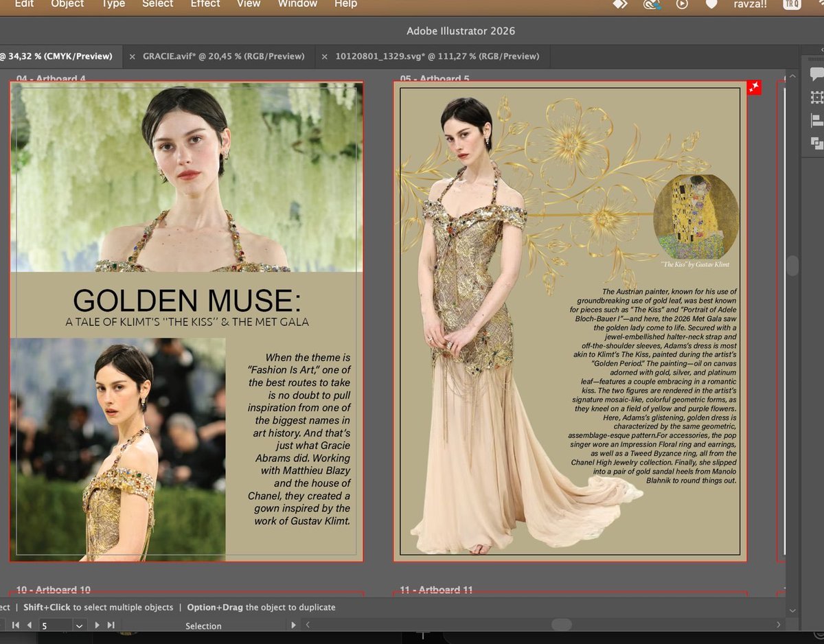
Task: Click the diamond-arrow menu bar icon
Action: click(620, 4)
